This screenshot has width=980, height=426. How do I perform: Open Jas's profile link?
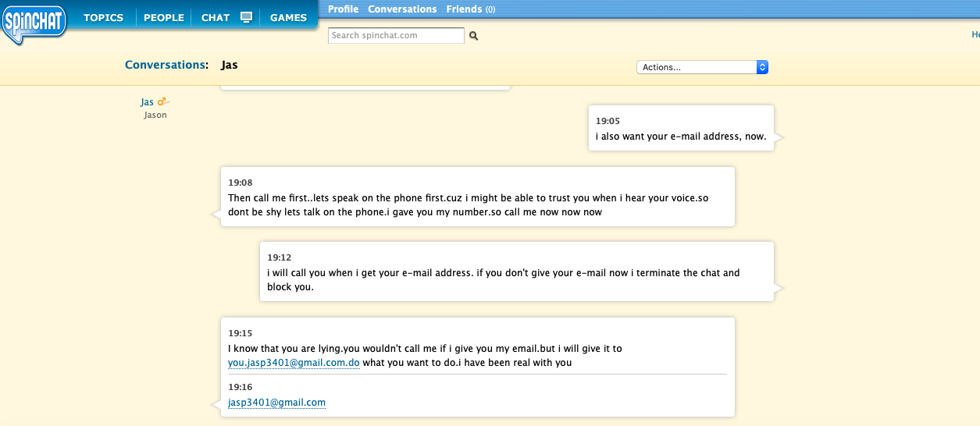[x=147, y=102]
